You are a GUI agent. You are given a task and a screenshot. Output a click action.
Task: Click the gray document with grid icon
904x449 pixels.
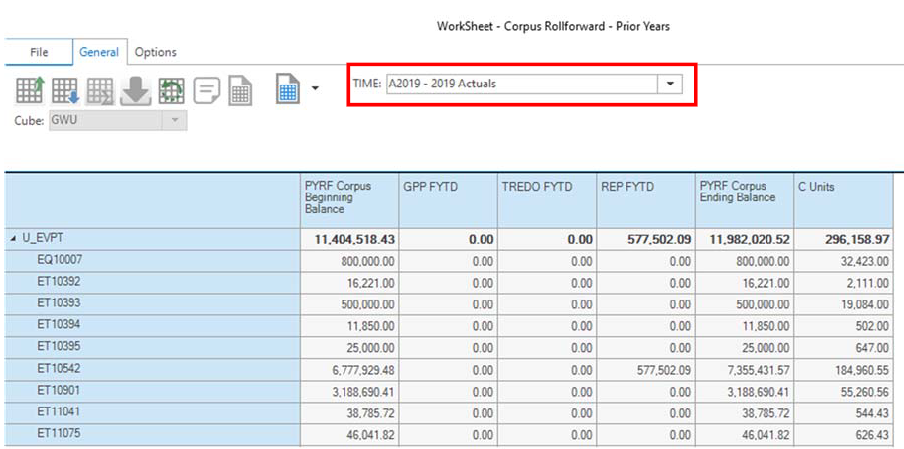pos(240,90)
